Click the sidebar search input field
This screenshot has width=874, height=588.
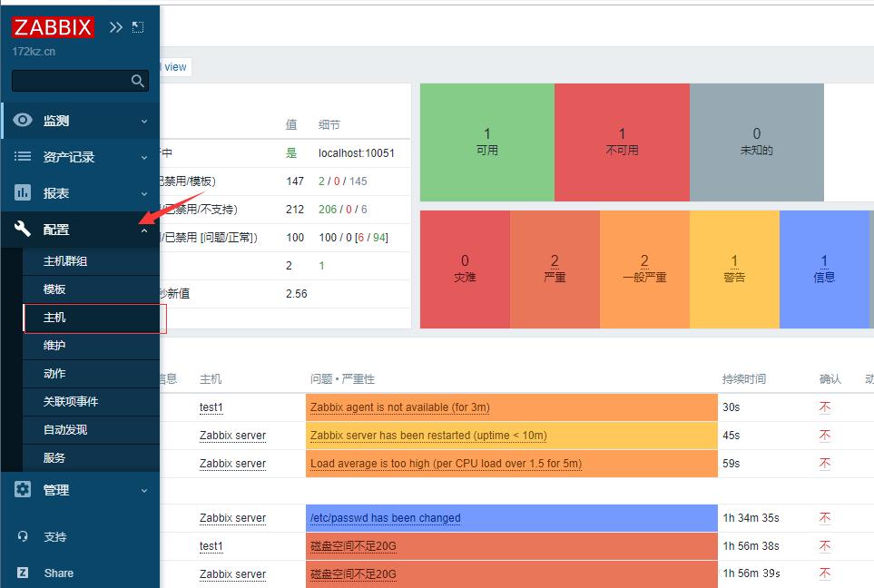pyautogui.click(x=73, y=81)
